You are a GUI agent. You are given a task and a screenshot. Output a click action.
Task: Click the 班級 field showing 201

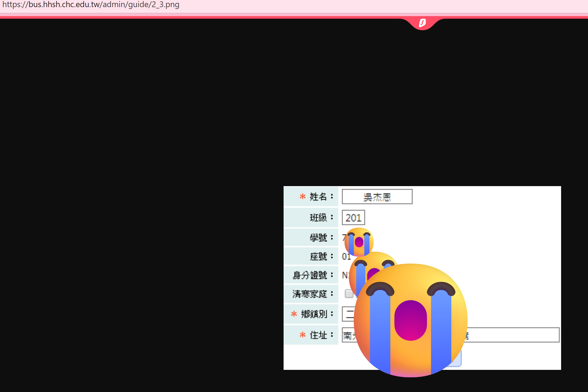pos(353,217)
